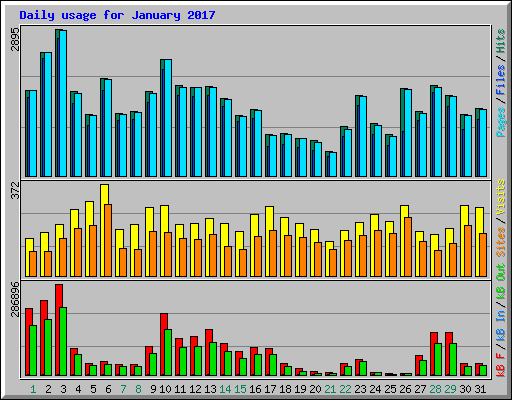The image size is (512, 400).
Task: Select day label 30 on the axis
Action: click(465, 389)
